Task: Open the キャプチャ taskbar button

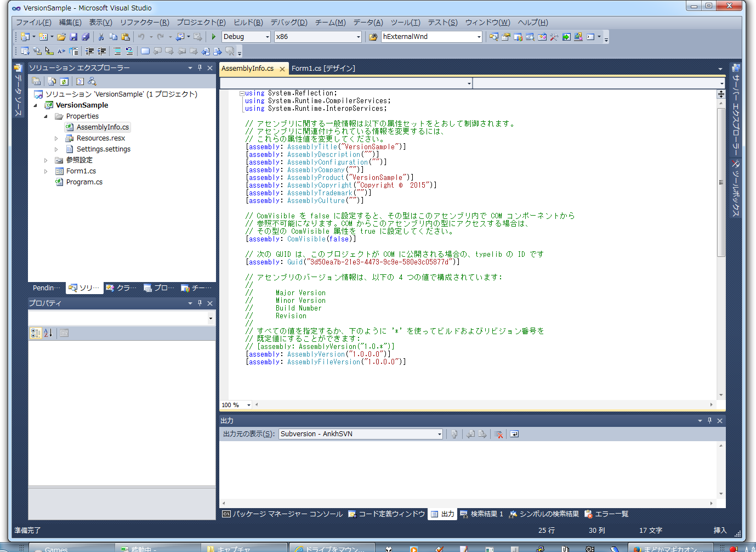Action: click(x=245, y=548)
